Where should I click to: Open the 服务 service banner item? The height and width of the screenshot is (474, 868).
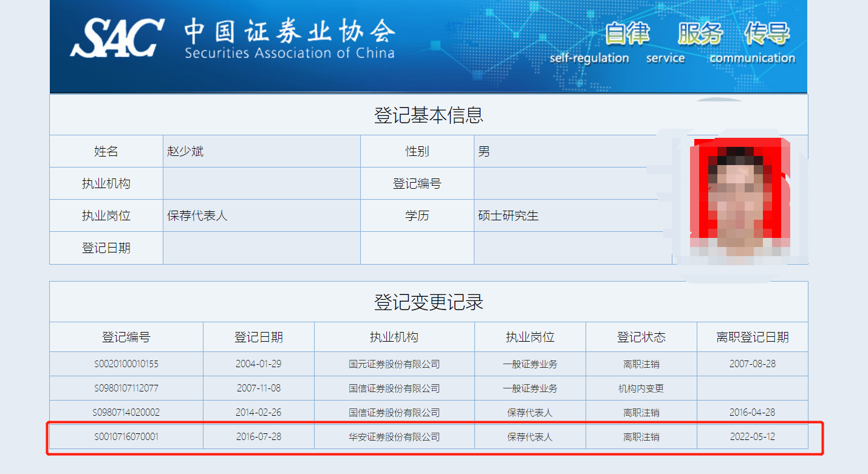[700, 34]
